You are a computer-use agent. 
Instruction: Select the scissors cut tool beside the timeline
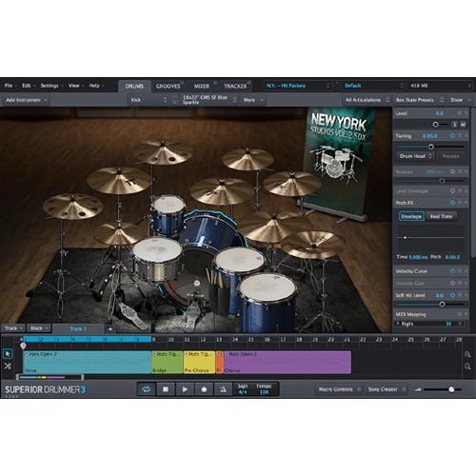[8, 367]
